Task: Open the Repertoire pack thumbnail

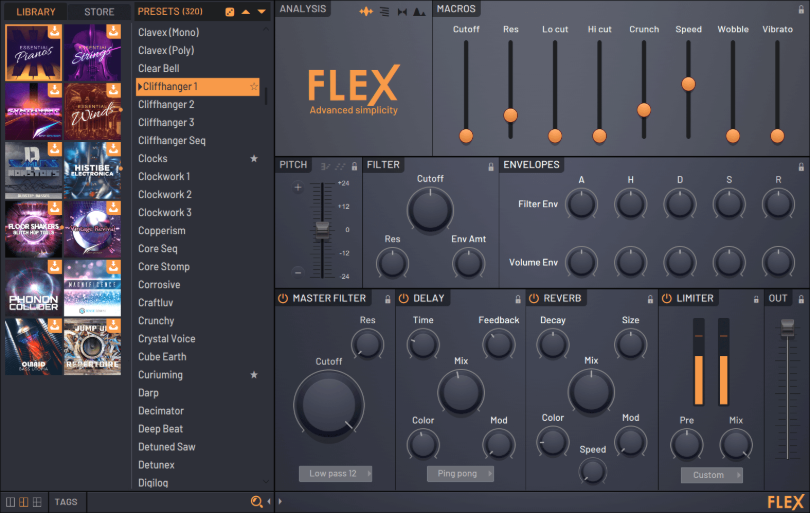Action: [x=92, y=347]
